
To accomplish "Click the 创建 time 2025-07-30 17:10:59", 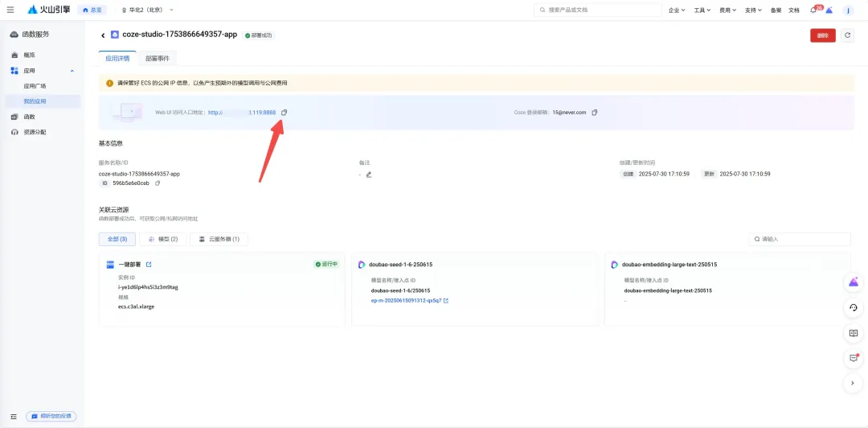I will pyautogui.click(x=664, y=174).
